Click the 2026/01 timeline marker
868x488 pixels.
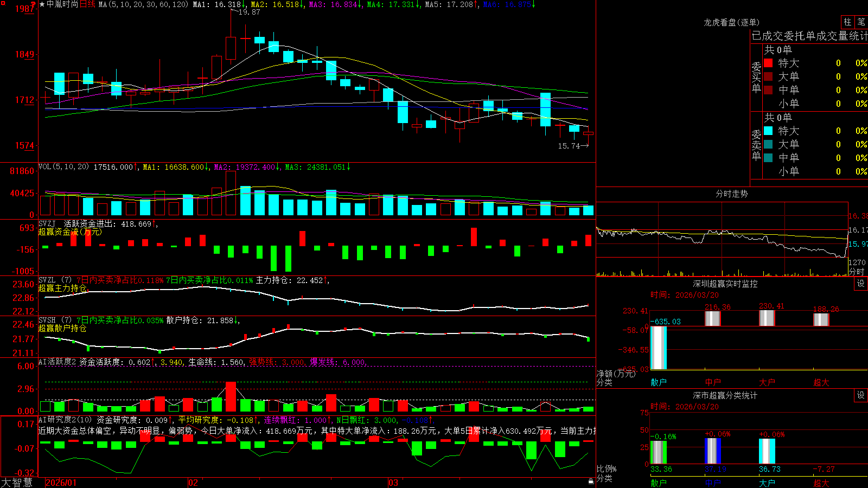pos(61,483)
